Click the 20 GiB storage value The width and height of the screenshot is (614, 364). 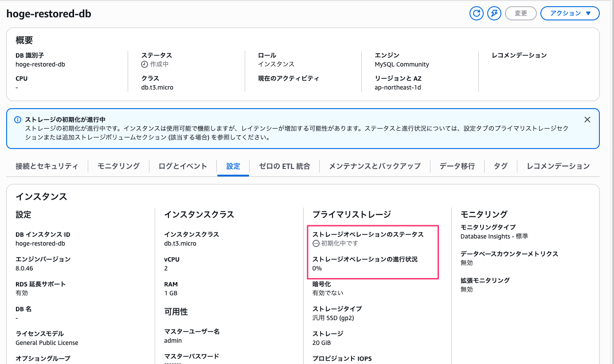coord(322,343)
